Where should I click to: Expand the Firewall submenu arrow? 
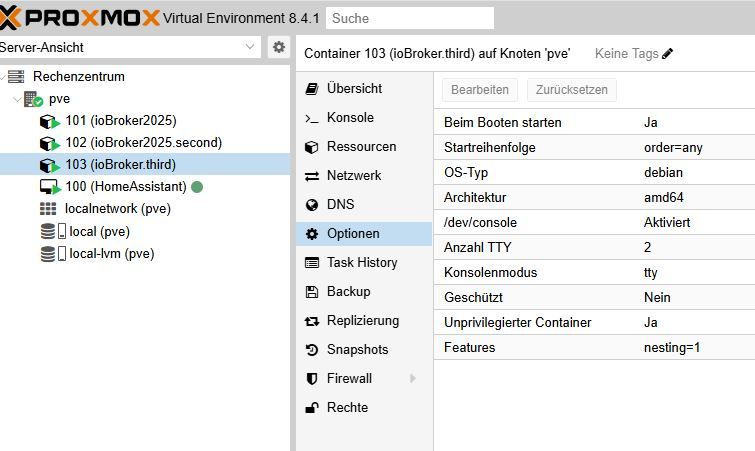(x=412, y=378)
